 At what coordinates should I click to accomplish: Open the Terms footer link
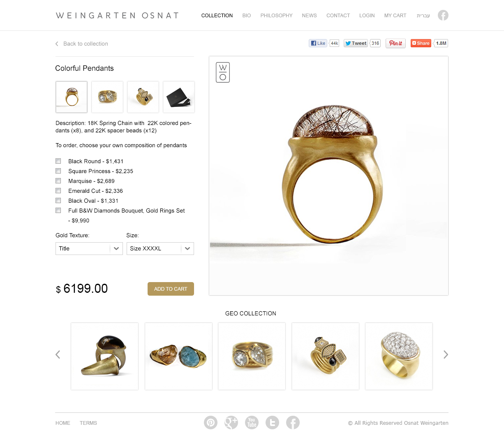pyautogui.click(x=88, y=423)
